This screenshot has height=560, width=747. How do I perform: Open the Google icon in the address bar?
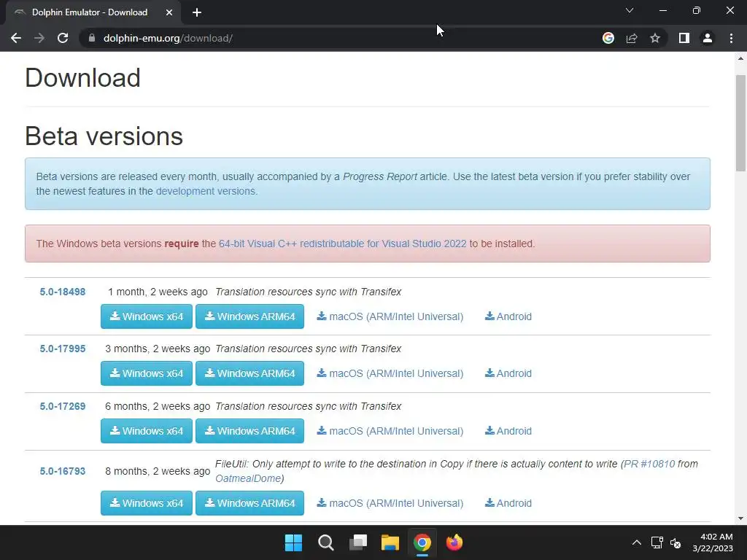pyautogui.click(x=608, y=38)
